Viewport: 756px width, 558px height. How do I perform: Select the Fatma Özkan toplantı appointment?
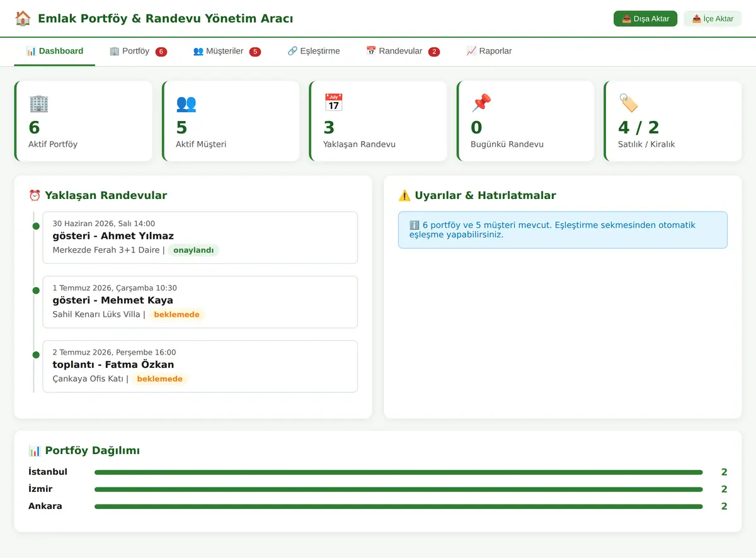click(x=200, y=367)
